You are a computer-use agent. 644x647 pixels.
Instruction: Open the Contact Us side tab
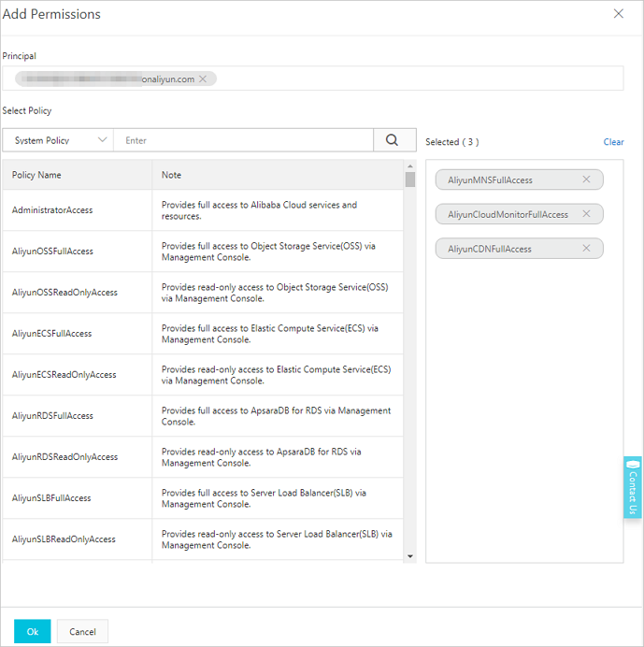633,487
